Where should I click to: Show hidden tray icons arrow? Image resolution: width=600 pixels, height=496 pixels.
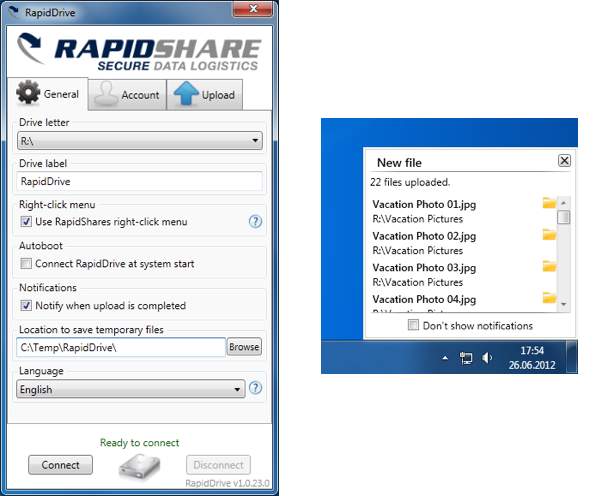tap(445, 358)
